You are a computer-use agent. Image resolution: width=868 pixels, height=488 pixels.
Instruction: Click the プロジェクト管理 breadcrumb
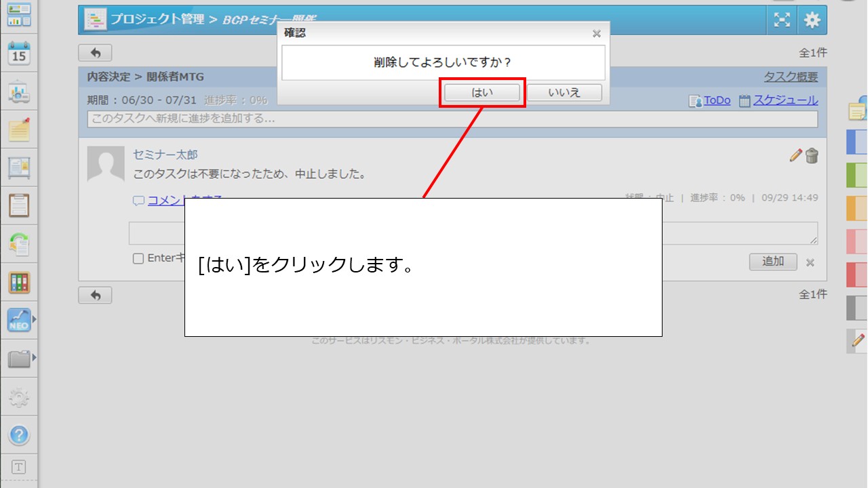[157, 20]
